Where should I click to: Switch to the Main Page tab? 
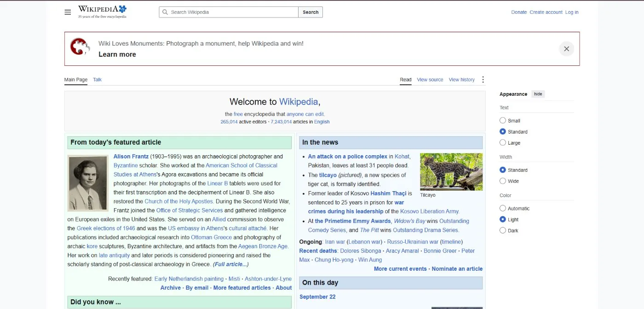point(75,80)
